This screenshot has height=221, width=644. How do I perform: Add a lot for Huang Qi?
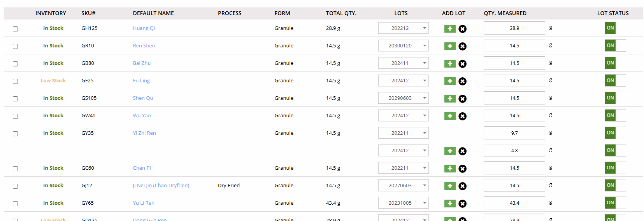pos(450,29)
